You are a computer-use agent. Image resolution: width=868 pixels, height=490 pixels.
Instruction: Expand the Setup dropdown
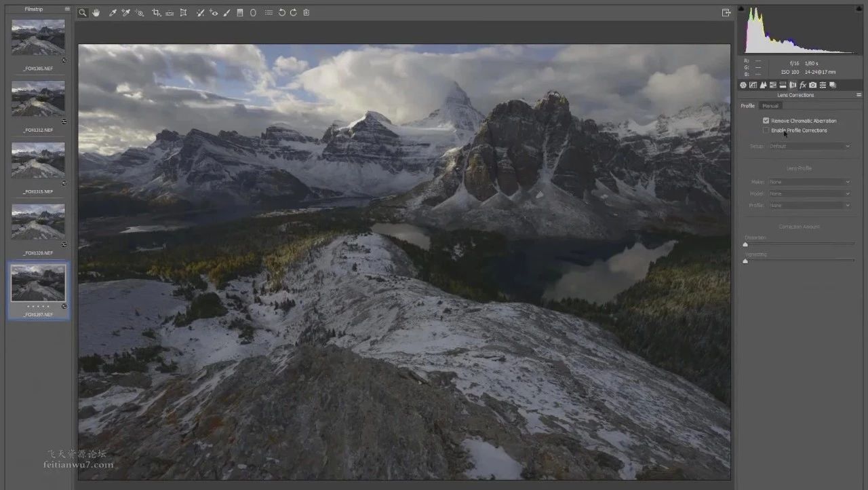810,146
